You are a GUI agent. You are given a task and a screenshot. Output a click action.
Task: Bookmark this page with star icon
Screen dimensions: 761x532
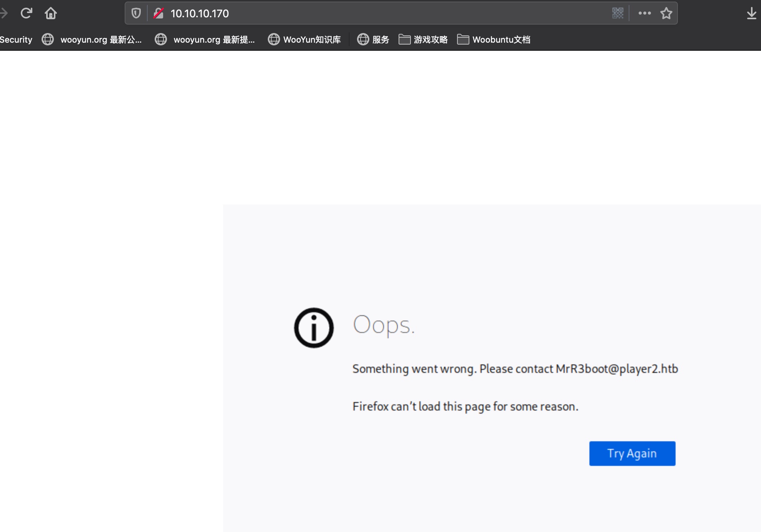pyautogui.click(x=666, y=13)
